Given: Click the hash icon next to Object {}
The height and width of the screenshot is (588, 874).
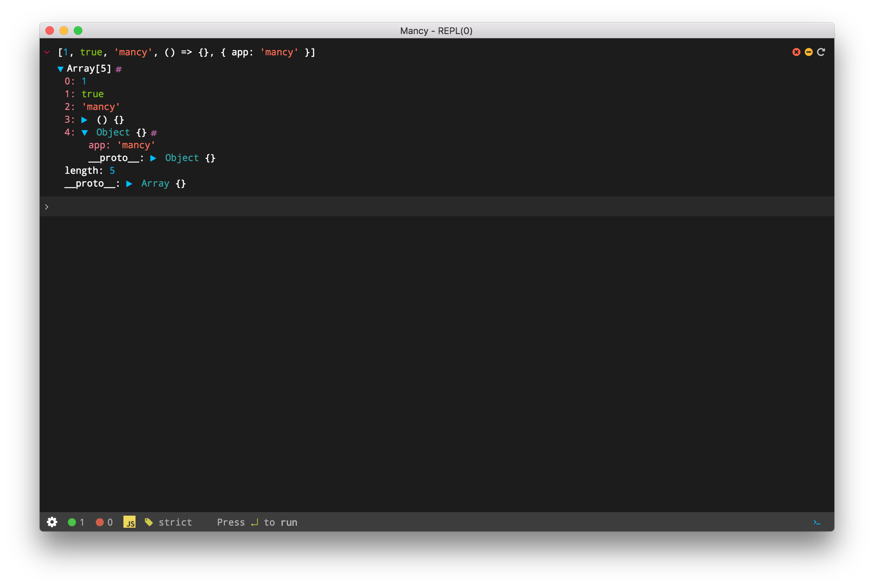Looking at the screenshot, I should click(x=154, y=133).
